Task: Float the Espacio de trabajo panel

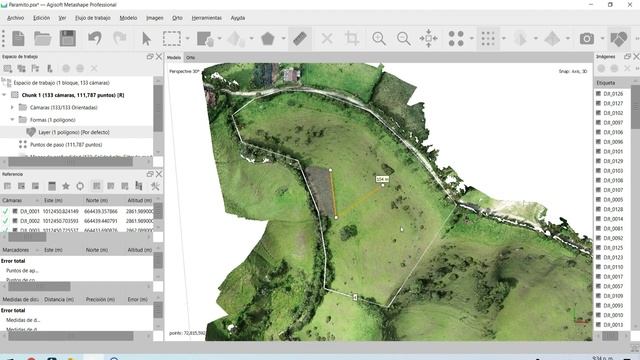Action: click(150, 57)
